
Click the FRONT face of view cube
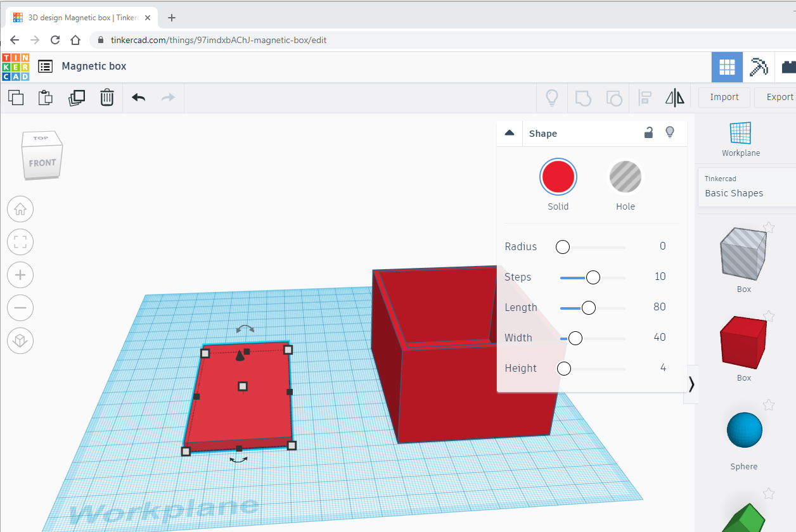tap(42, 163)
